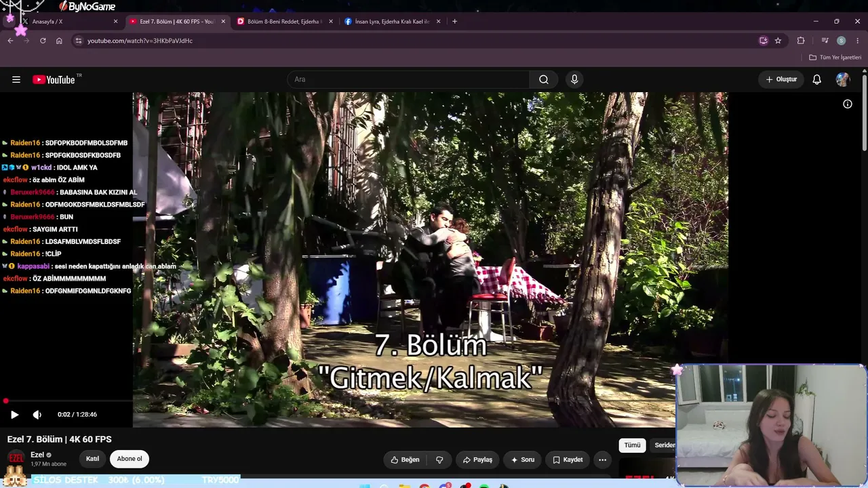Open the YouTube account avatar menu
The height and width of the screenshot is (488, 868).
[x=843, y=79]
